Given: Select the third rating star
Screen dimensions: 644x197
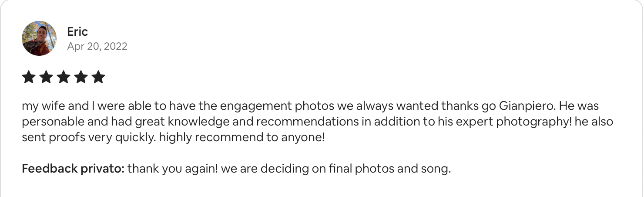Looking at the screenshot, I should click(64, 77).
